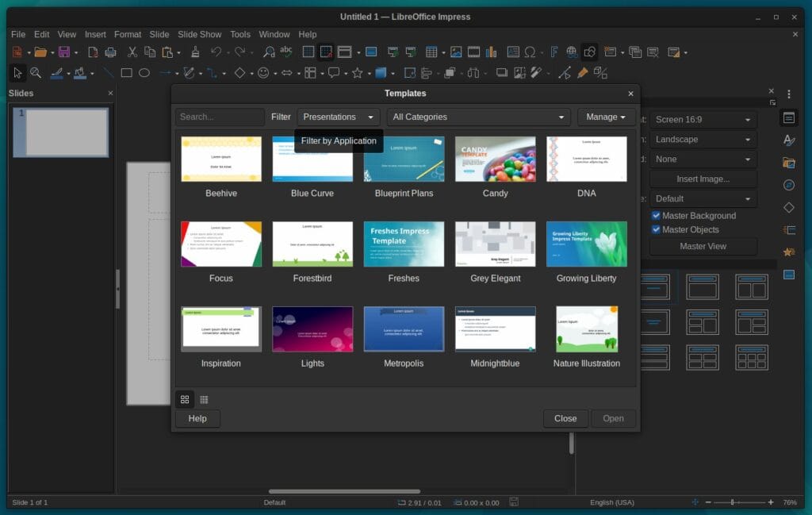Open the All Categories dropdown
812x515 pixels.
[478, 117]
